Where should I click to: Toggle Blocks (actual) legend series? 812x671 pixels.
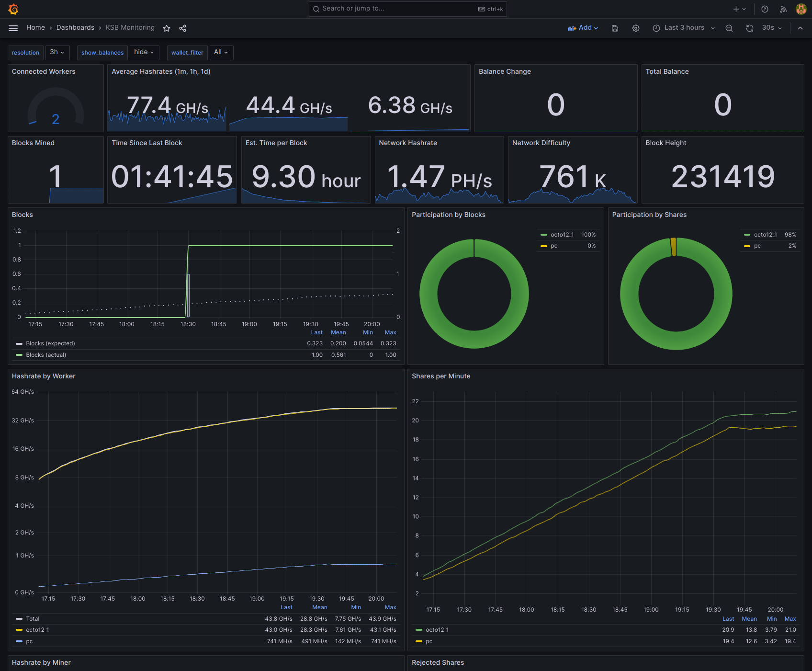[x=46, y=355]
